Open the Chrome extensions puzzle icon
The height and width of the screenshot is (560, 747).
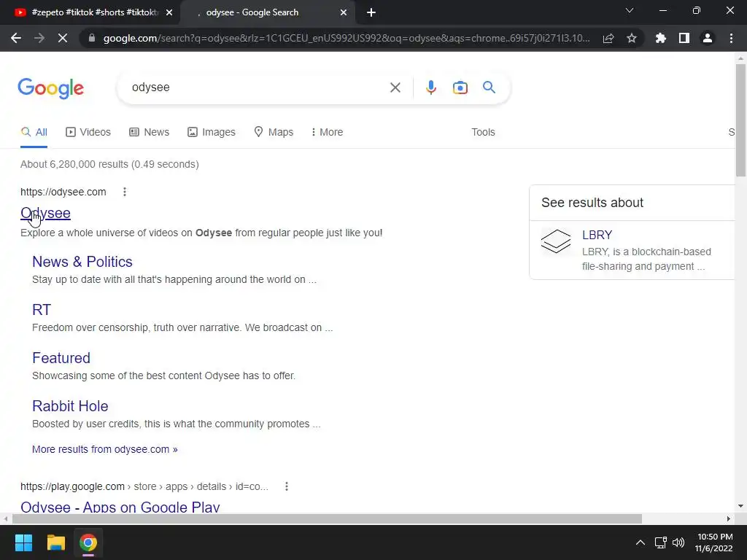point(661,38)
